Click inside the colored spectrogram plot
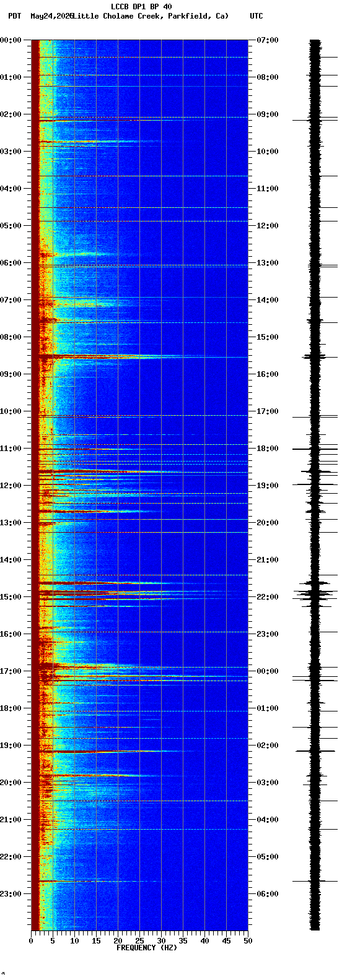Screen dimensions: 342x980 (x=139, y=485)
